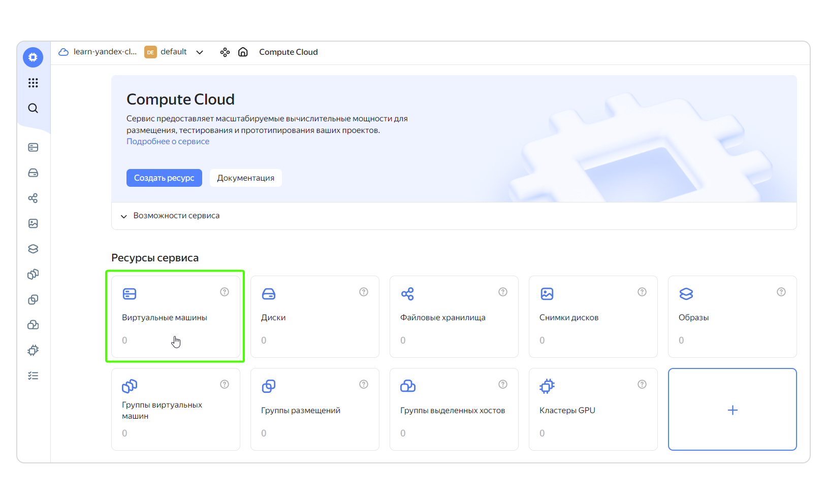The width and height of the screenshot is (827, 504).
Task: Show help for Диски card
Action: [364, 292]
